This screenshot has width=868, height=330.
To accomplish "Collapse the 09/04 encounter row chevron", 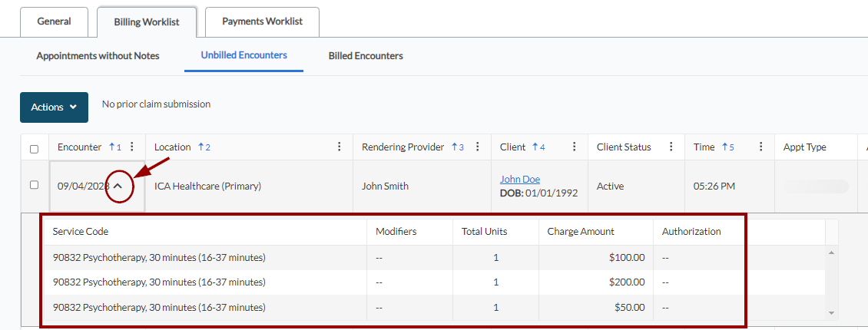I will click(118, 186).
